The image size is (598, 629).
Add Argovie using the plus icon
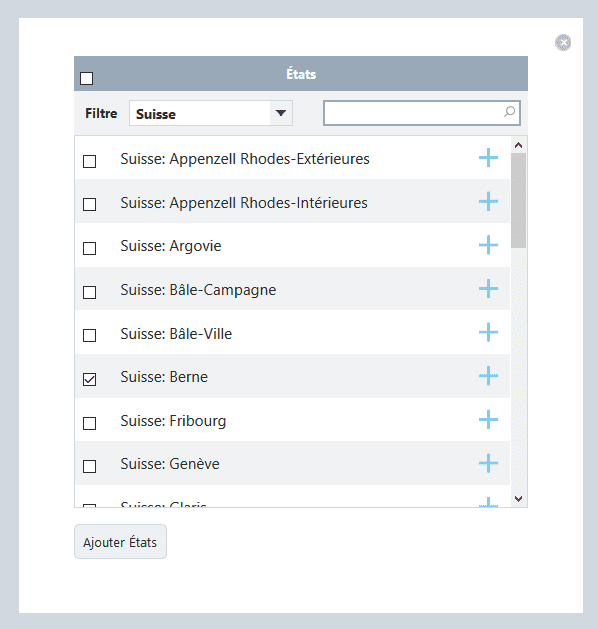point(488,245)
